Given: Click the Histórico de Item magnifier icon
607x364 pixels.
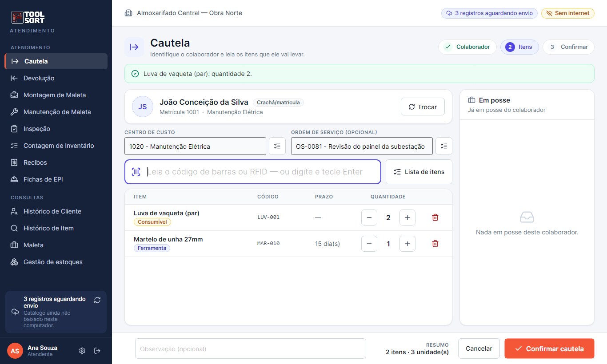Looking at the screenshot, I should 15,228.
